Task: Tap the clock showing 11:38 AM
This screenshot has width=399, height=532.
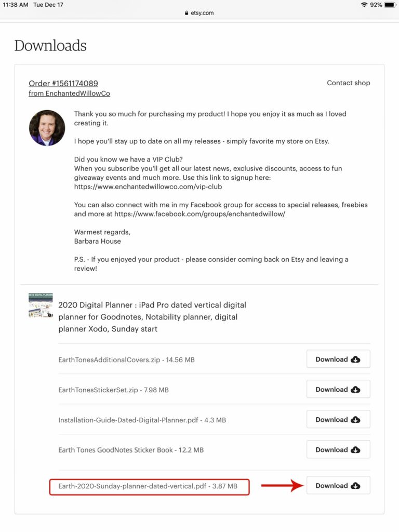Action: 16,5
